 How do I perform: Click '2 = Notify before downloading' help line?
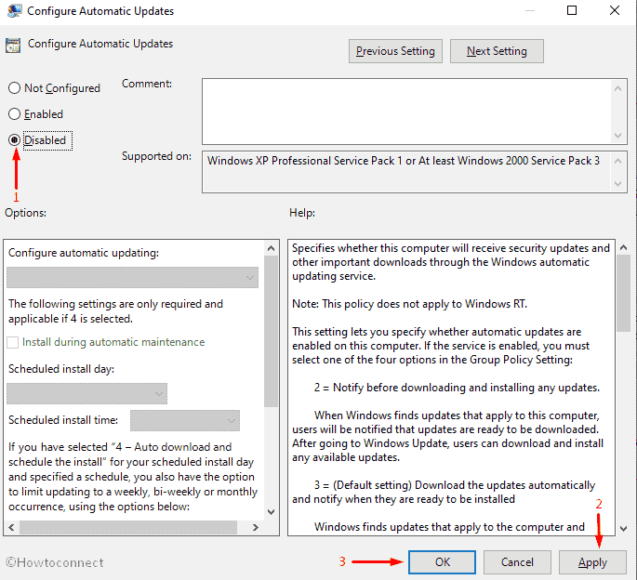click(x=457, y=387)
